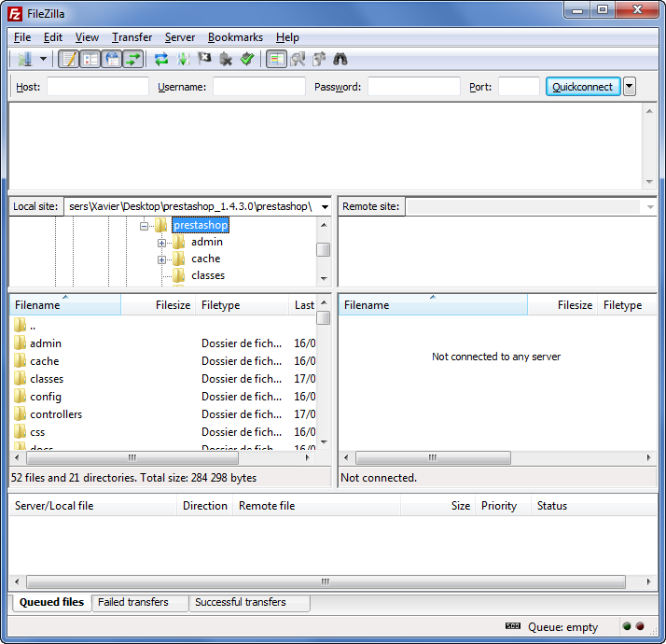This screenshot has width=666, height=644.
Task: Search for files with the binoculars icon
Action: point(340,59)
